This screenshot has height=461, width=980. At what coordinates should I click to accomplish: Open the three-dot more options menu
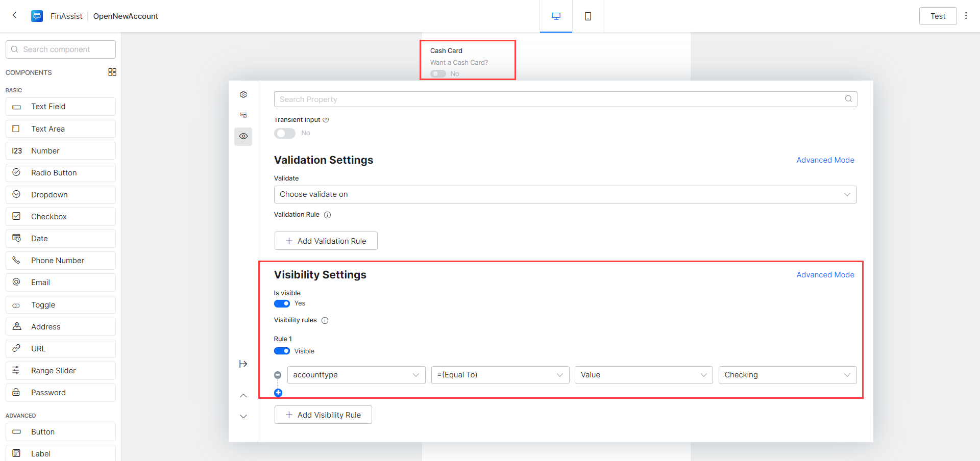966,16
